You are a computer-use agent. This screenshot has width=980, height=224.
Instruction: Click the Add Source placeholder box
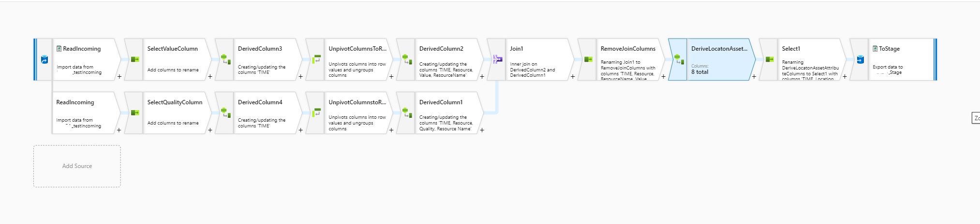(x=77, y=166)
